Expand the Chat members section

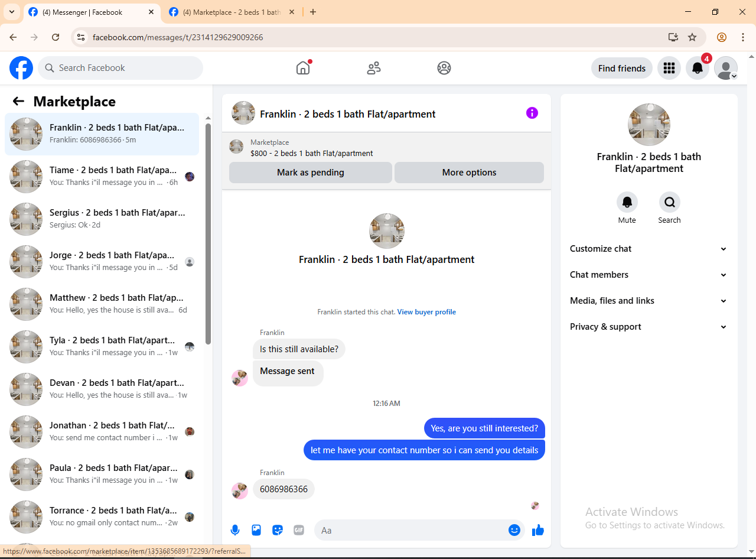[649, 275]
